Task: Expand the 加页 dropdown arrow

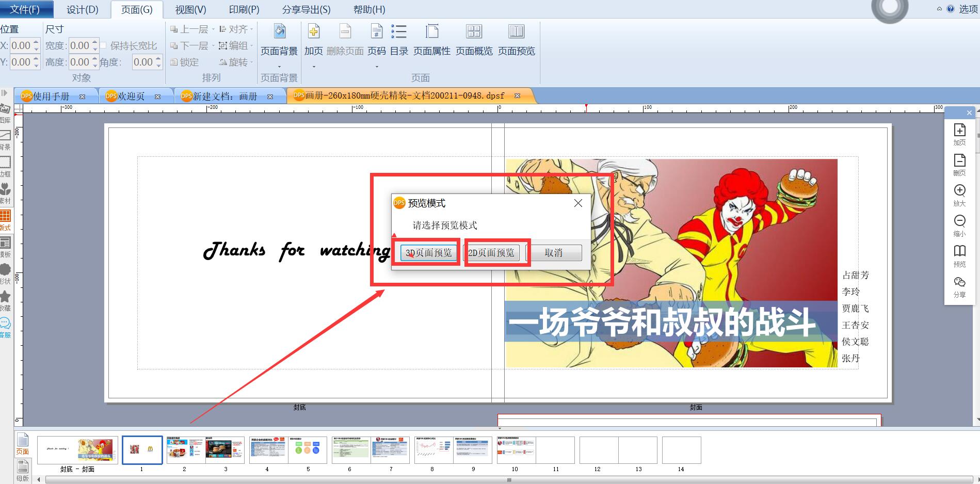Action: click(313, 67)
